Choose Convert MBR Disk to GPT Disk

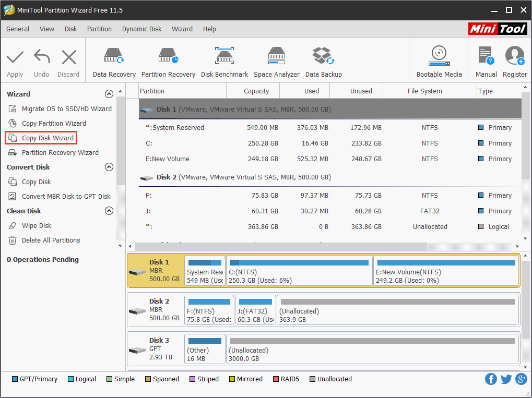(x=60, y=196)
